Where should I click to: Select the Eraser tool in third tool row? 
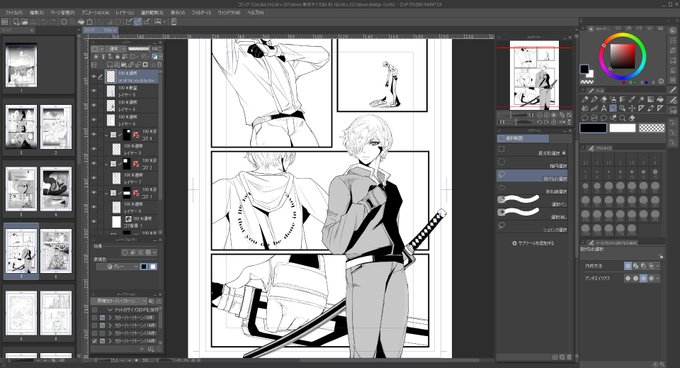(632, 117)
